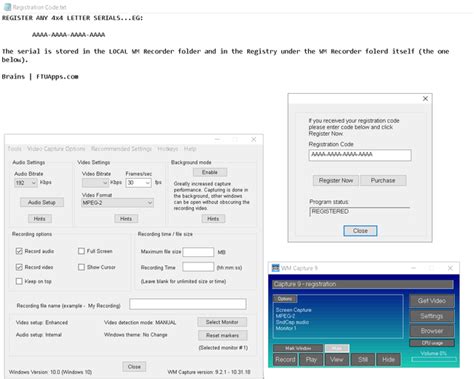The width and height of the screenshot is (474, 379).
Task: Enable the Show Cursor checkbox
Action: 81,267
